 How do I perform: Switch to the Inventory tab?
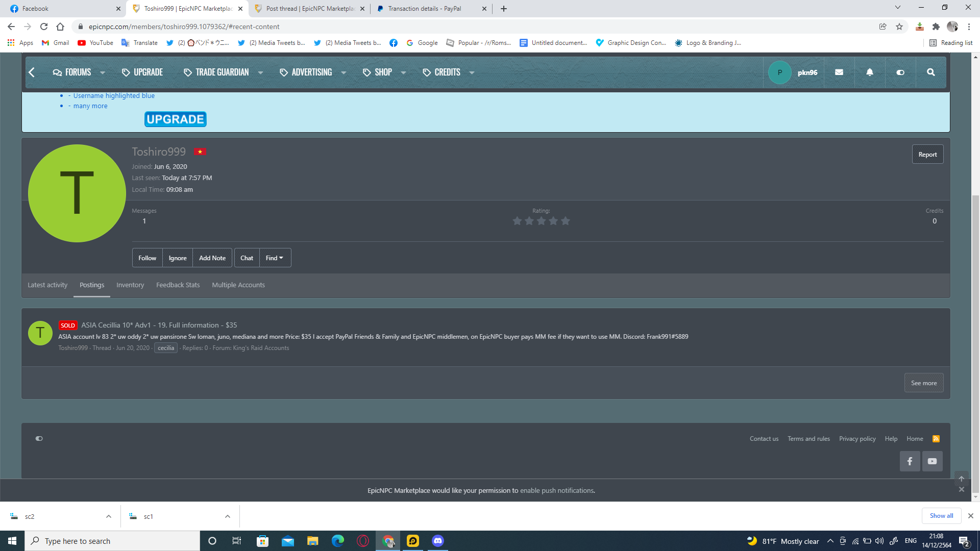pos(130,285)
